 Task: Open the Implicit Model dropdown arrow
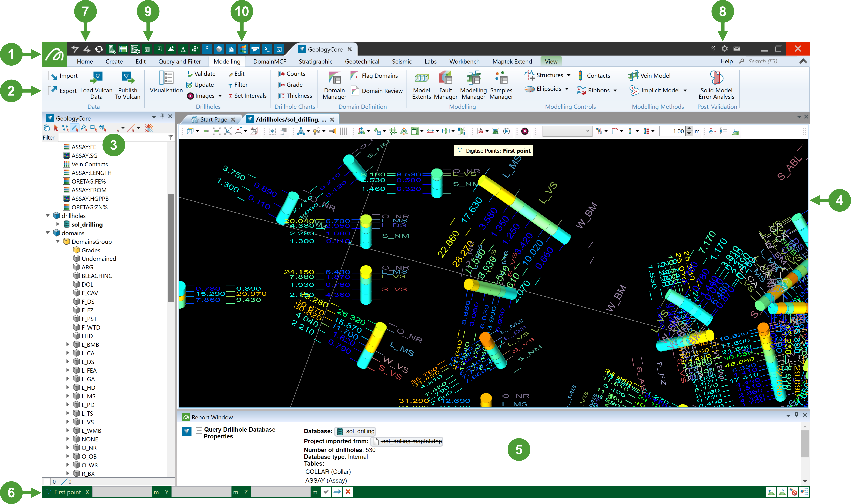pos(685,90)
